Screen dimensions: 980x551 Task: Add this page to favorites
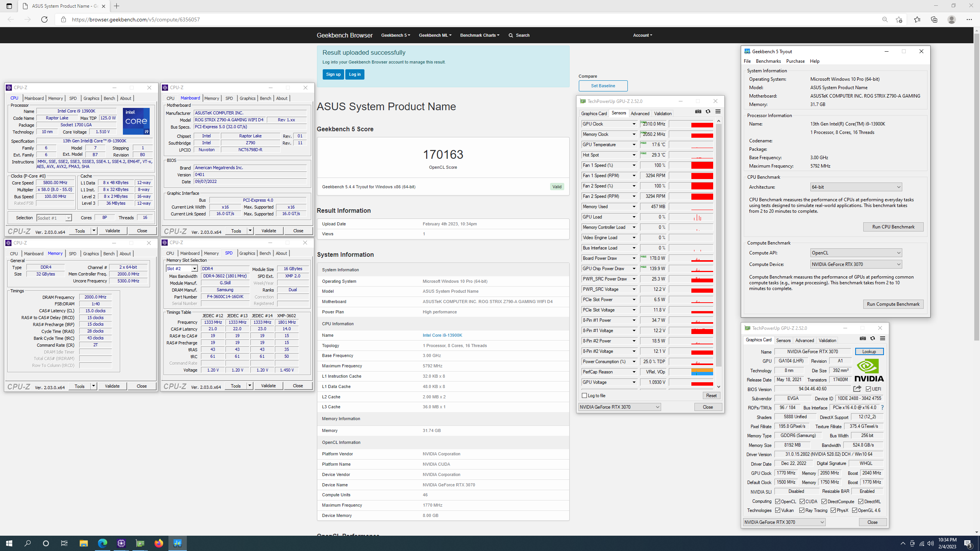(899, 20)
